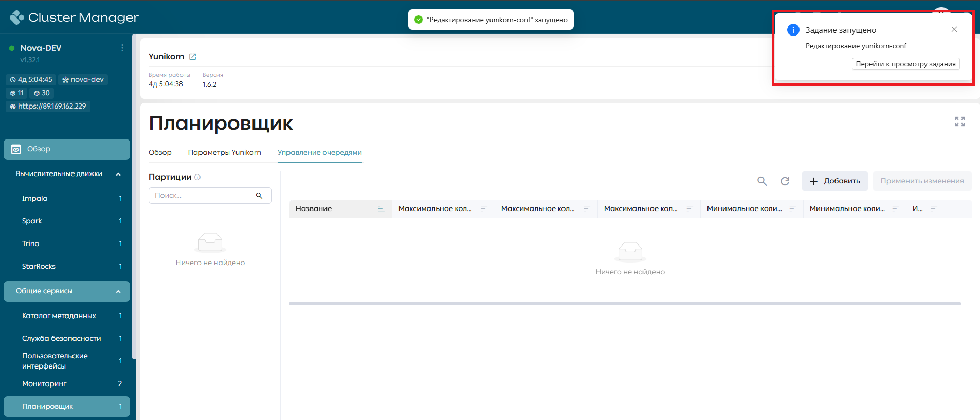Click the cluster uptime 4д 5:04:45 badge

(x=31, y=80)
